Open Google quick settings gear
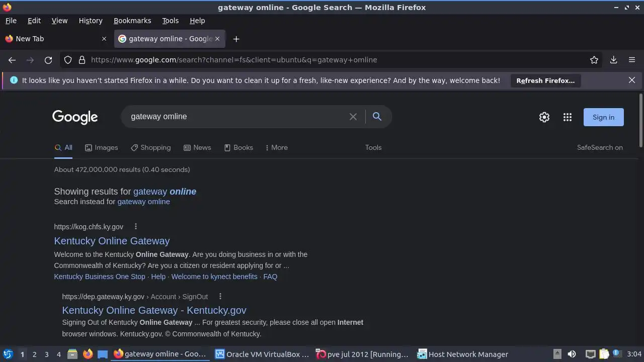 pyautogui.click(x=544, y=117)
